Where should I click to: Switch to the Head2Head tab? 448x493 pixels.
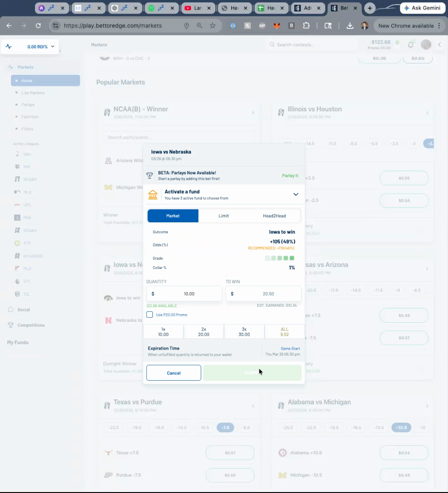click(x=274, y=216)
